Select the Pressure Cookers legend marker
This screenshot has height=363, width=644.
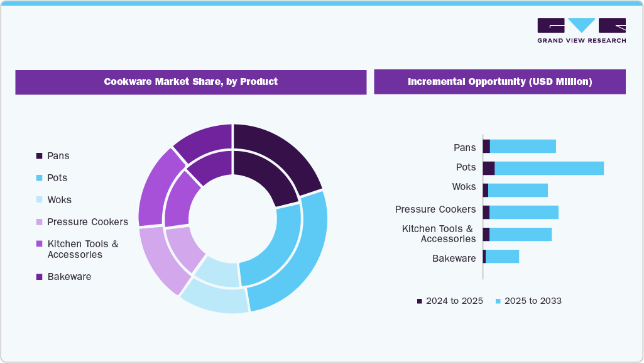pos(38,221)
